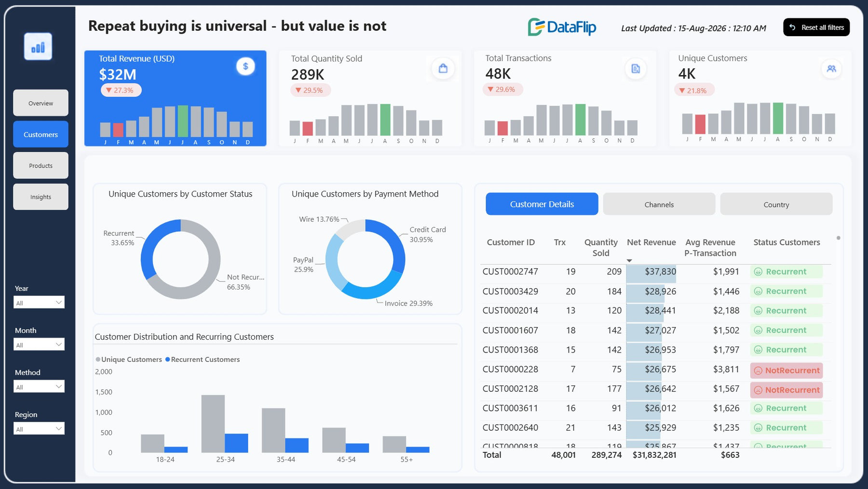Toggle the Unique Customers legend item
The width and height of the screenshot is (868, 489).
click(129, 359)
